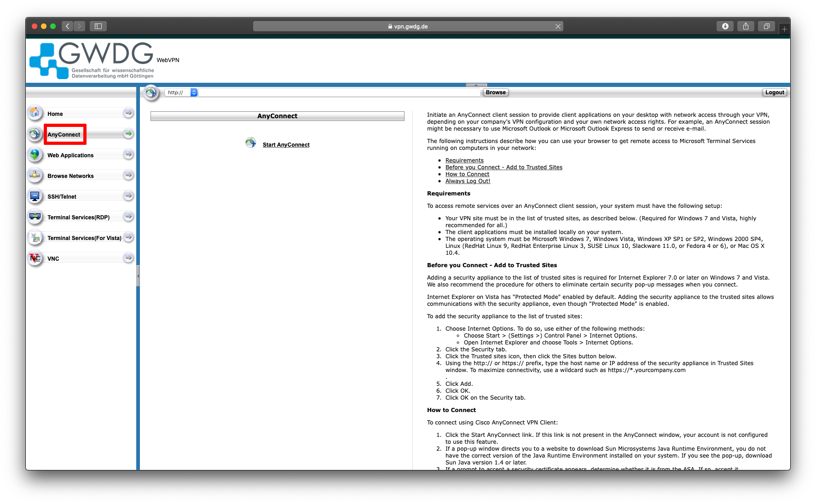Stop loading with address bar X
Screen dimensions: 816x504
558,27
